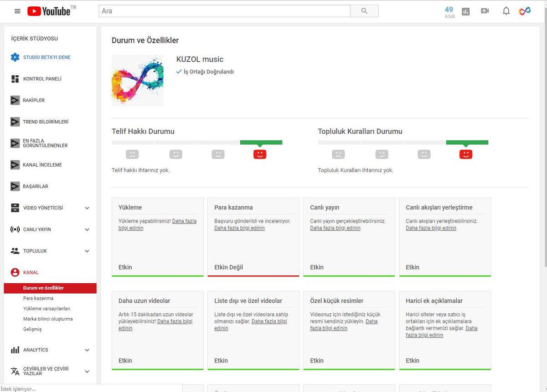This screenshot has width=547, height=392.
Task: Open Kontrol Paneli in sidebar
Action: pyautogui.click(x=42, y=79)
